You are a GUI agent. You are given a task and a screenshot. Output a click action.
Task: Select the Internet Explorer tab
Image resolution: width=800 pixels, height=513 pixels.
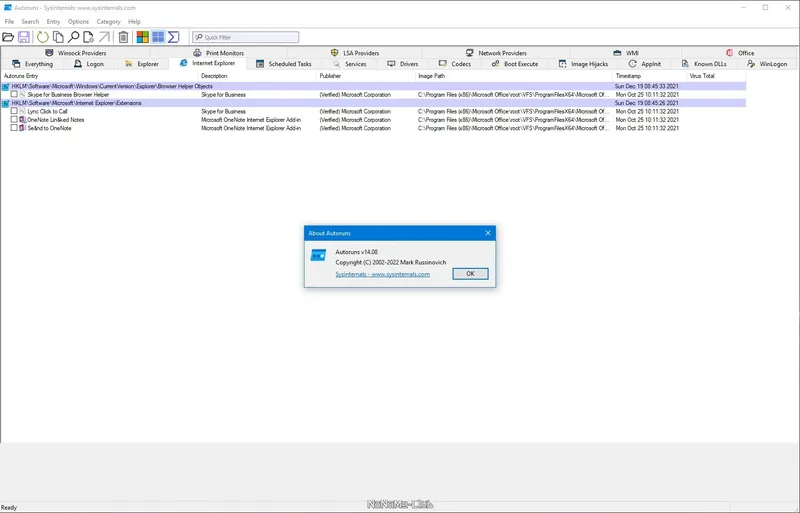click(208, 63)
